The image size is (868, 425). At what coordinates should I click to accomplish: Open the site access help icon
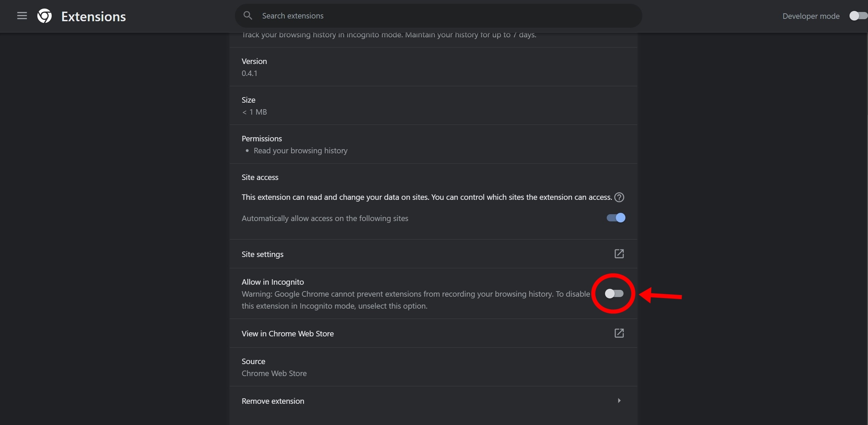[x=619, y=197]
